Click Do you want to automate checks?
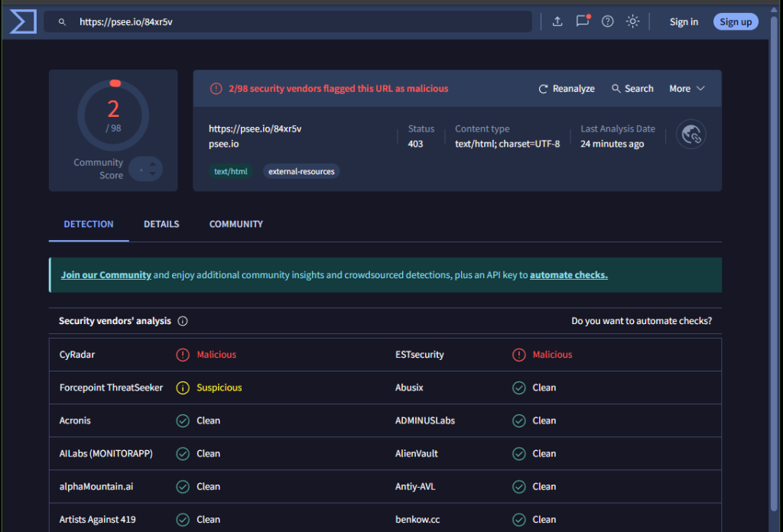Image resolution: width=783 pixels, height=532 pixels. click(x=642, y=321)
